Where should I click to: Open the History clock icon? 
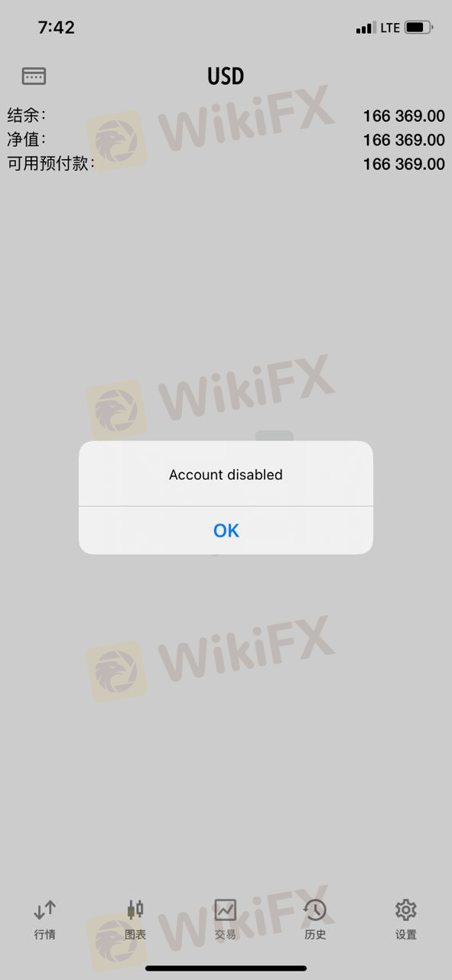click(315, 910)
